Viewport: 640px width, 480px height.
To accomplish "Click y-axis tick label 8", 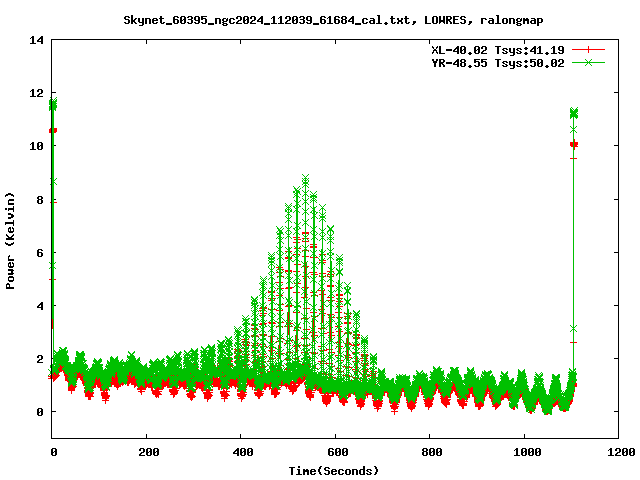I will (40, 200).
